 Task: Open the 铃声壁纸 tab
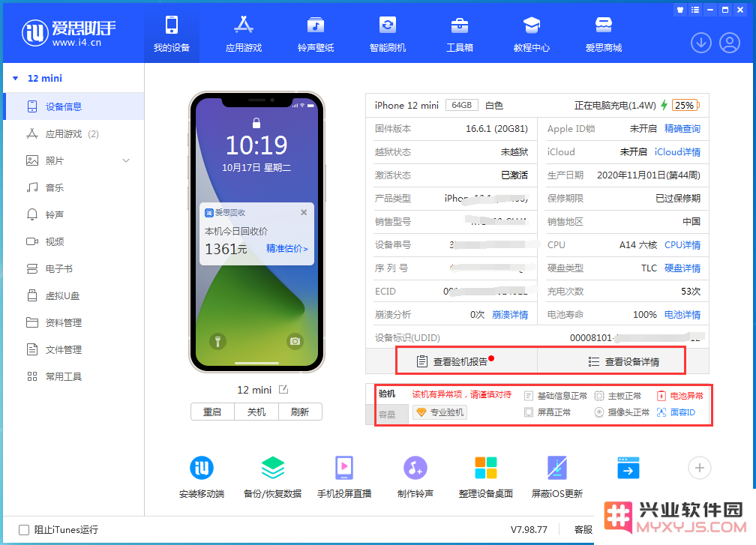point(316,34)
